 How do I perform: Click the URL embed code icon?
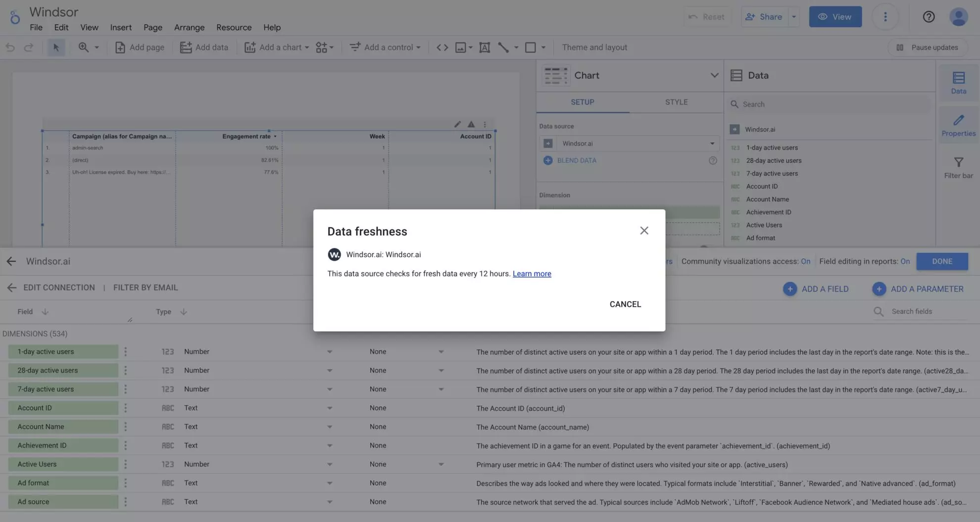(442, 47)
